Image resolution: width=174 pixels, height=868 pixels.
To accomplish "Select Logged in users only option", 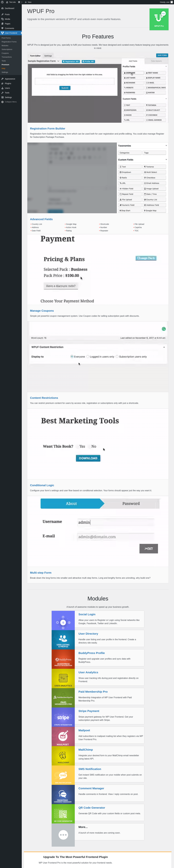I will pos(88,356).
